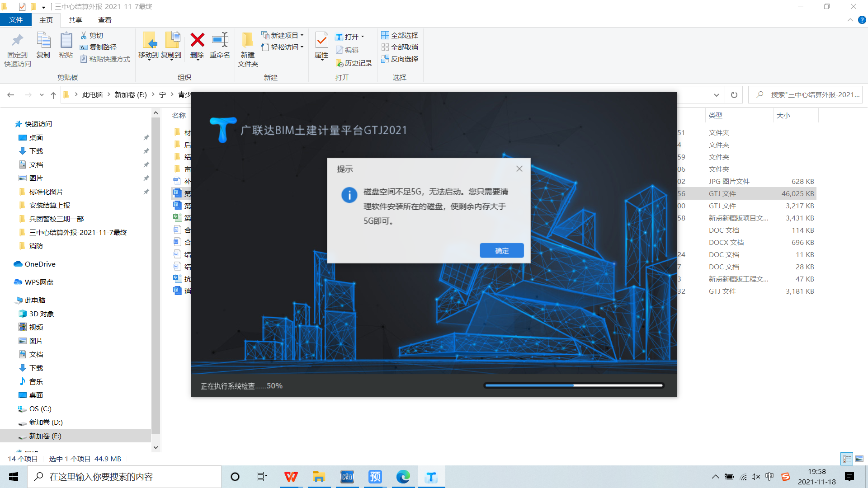Open the CAD app in taskbar
868x488 pixels.
347,477
